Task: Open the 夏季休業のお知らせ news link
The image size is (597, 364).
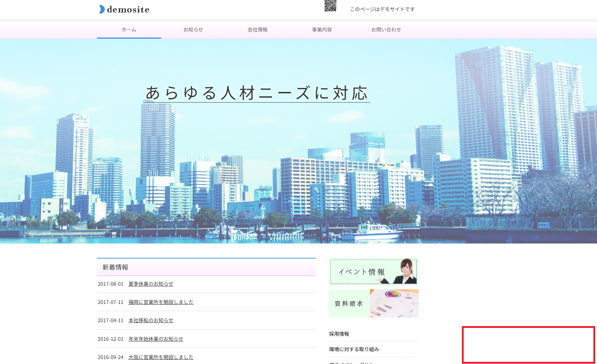Action: [151, 284]
